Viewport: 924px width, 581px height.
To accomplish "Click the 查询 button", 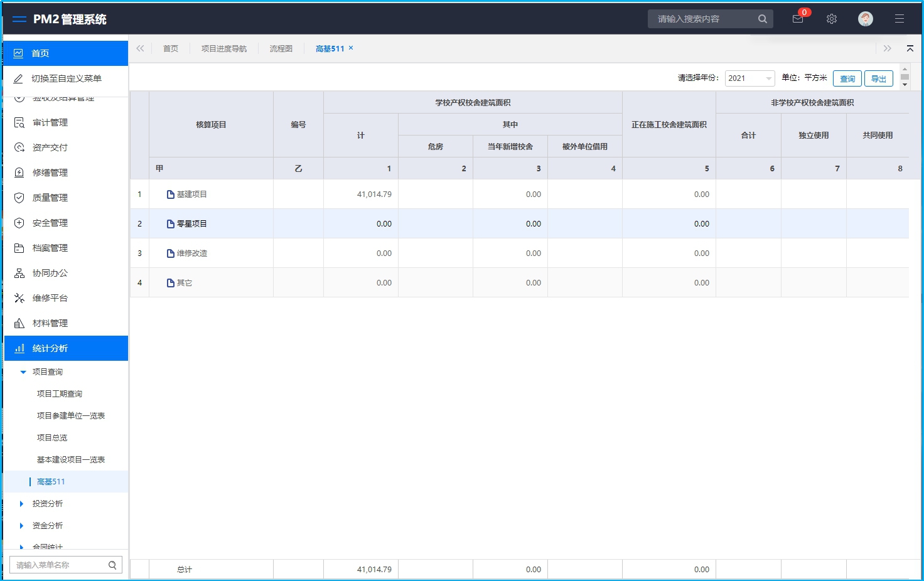I will [847, 78].
